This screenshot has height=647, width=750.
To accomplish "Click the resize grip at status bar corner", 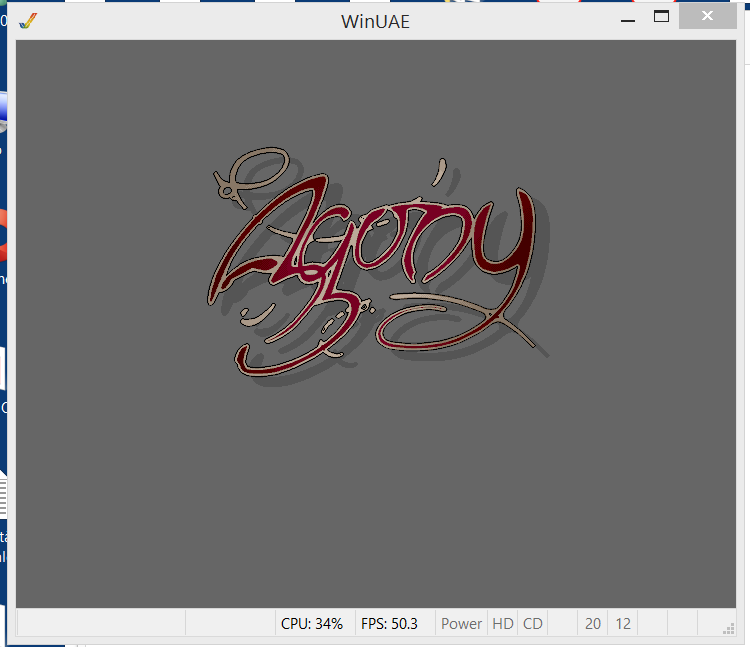I will pos(728,629).
